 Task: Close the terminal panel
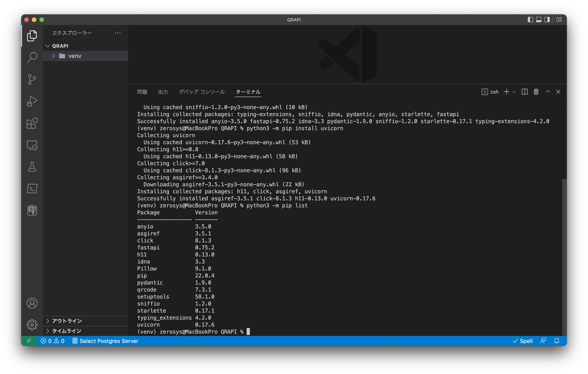coord(558,92)
